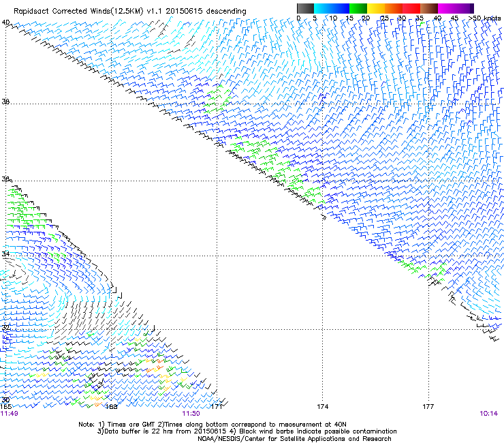Viewport: 504px width, 443px height.
Task: Click the magenta 40-45 knots legend segment
Action: tap(447, 8)
